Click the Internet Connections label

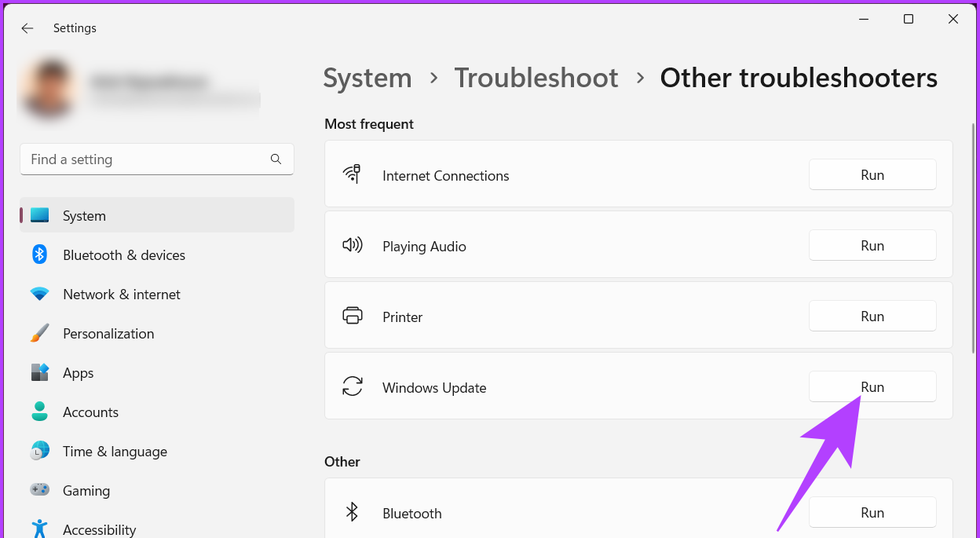tap(446, 175)
